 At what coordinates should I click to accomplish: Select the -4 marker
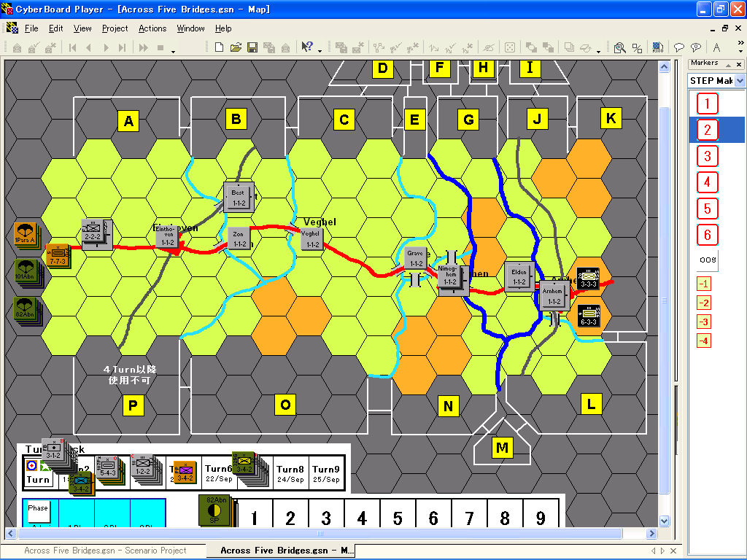point(704,341)
